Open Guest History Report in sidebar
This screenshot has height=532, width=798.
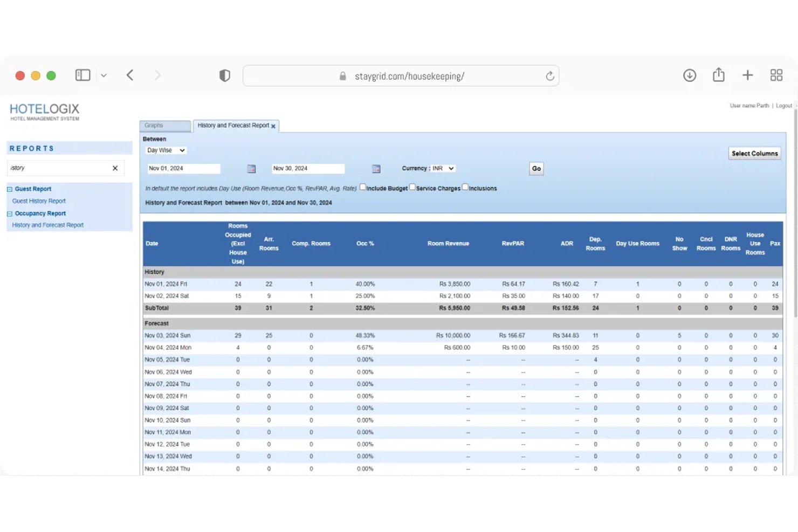[39, 201]
